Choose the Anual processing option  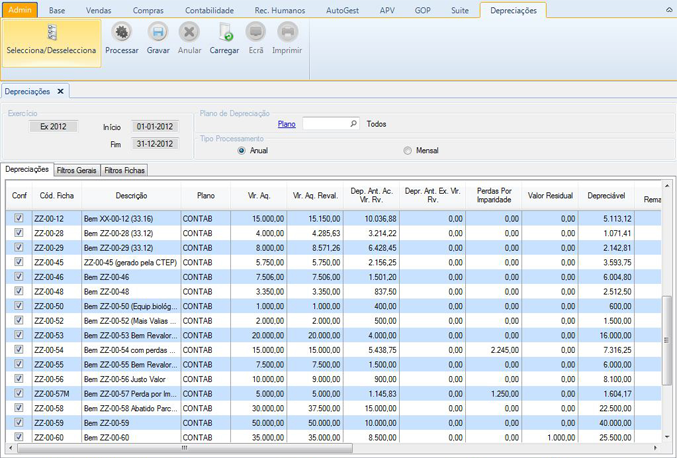[x=242, y=151]
